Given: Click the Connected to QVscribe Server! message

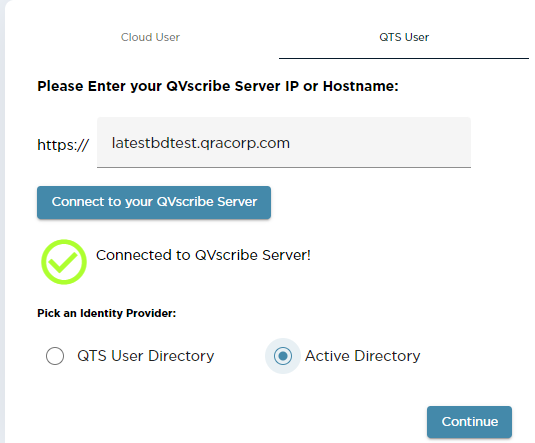Looking at the screenshot, I should [203, 255].
